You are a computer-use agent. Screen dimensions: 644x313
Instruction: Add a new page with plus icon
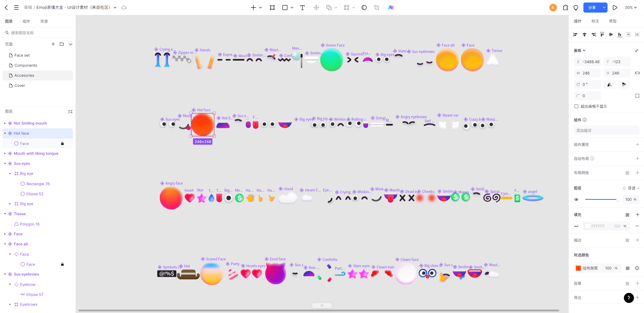(53, 44)
